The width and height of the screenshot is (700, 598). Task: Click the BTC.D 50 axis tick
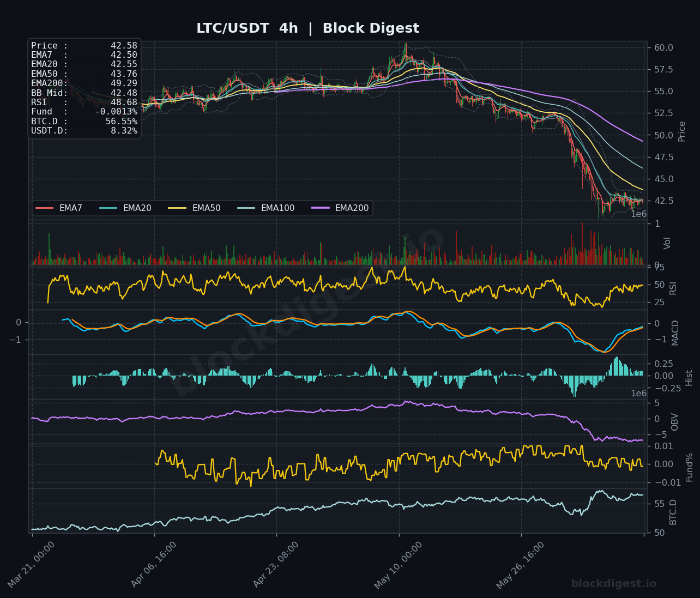click(659, 533)
